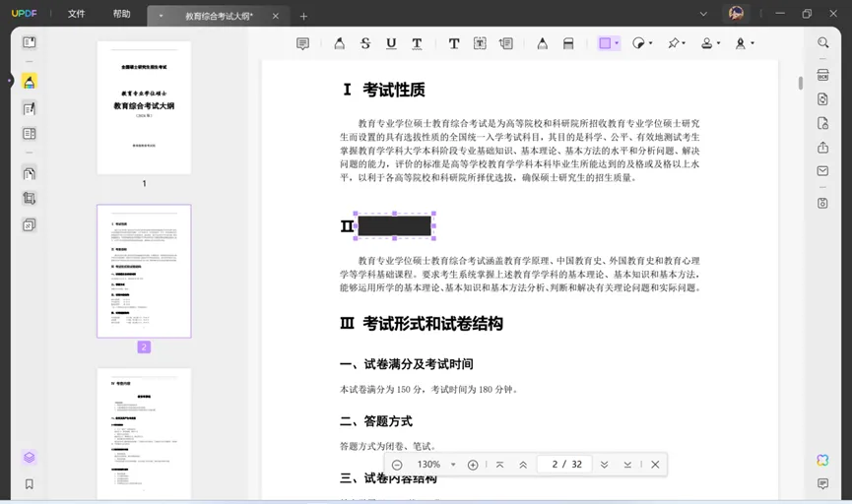Screen dimensions: 852x504
Task: Open the share document icon
Action: (x=822, y=148)
